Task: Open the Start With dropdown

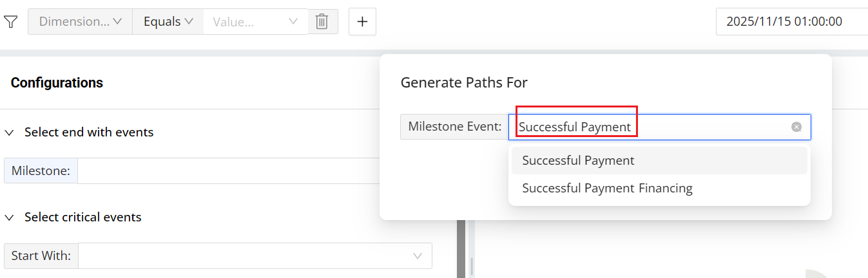Action: tap(255, 256)
